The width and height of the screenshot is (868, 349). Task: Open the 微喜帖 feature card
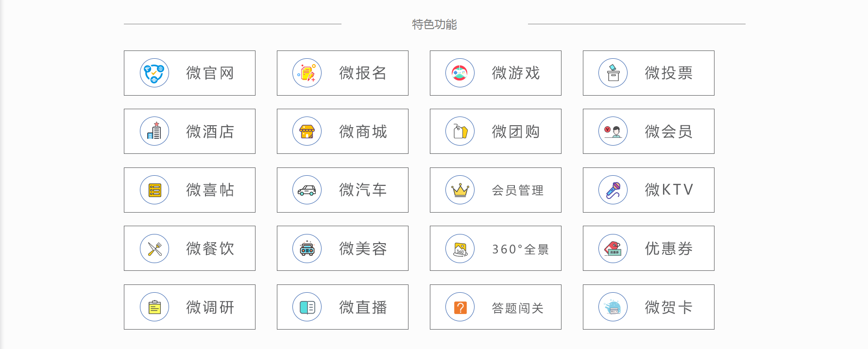point(189,190)
